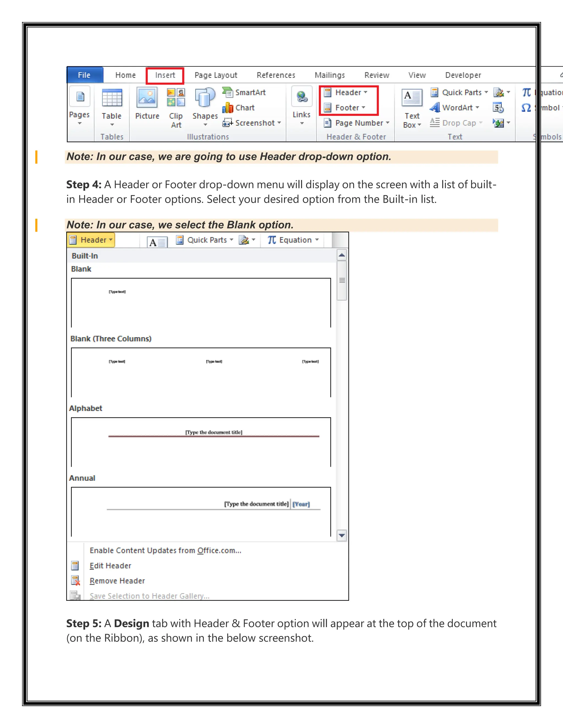Click the Shapes icon
This screenshot has width=563, height=728.
(x=205, y=98)
